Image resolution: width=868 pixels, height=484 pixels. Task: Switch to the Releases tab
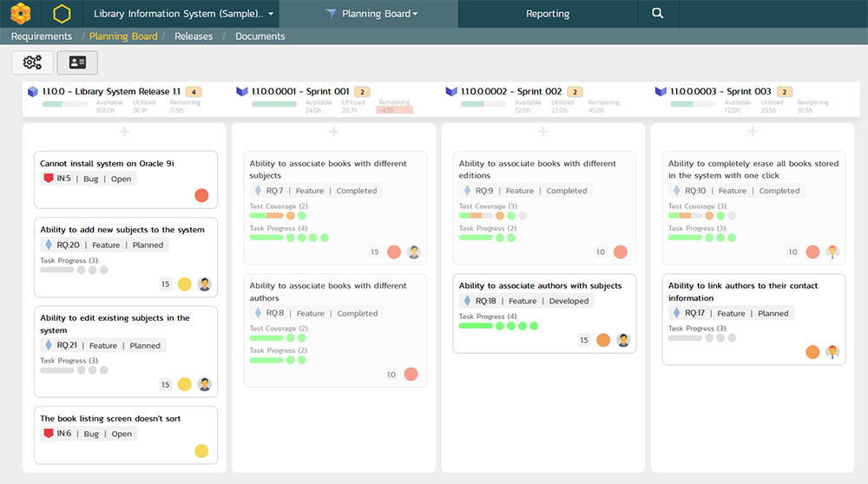pos(193,36)
